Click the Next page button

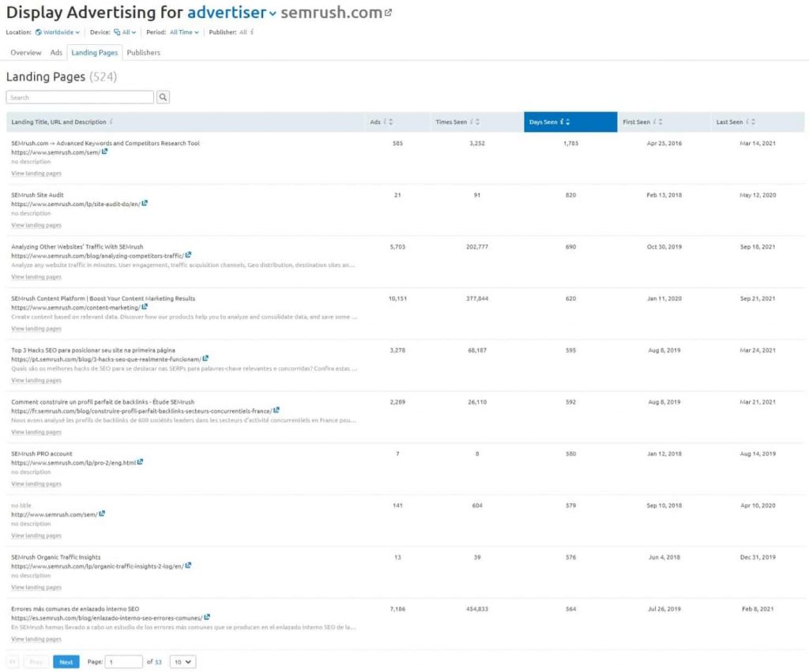click(x=66, y=662)
